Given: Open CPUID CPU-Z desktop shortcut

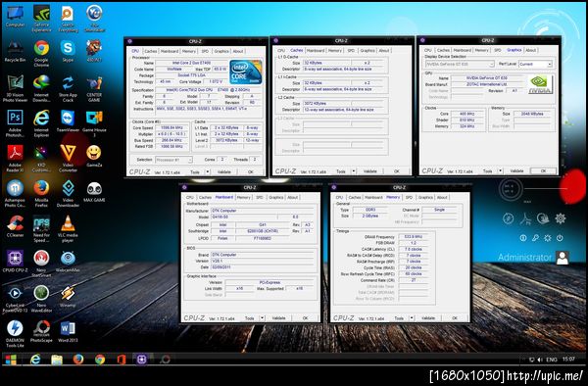Looking at the screenshot, I should click(x=15, y=262).
